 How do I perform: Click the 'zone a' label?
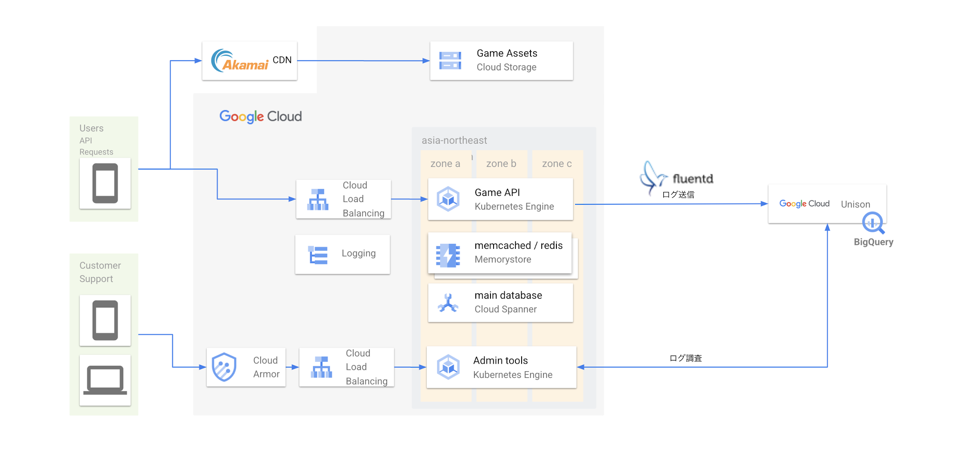tap(445, 164)
